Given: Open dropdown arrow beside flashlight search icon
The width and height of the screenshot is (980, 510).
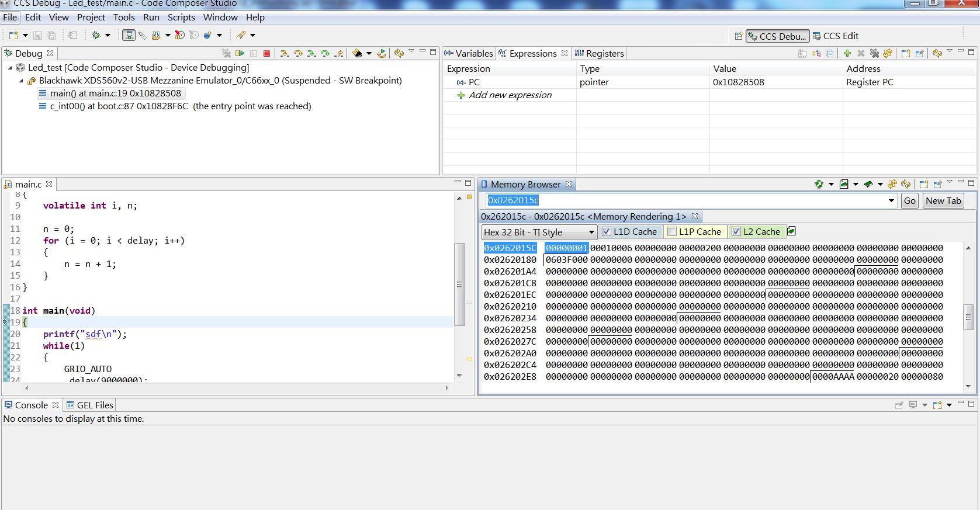Looking at the screenshot, I should point(252,35).
